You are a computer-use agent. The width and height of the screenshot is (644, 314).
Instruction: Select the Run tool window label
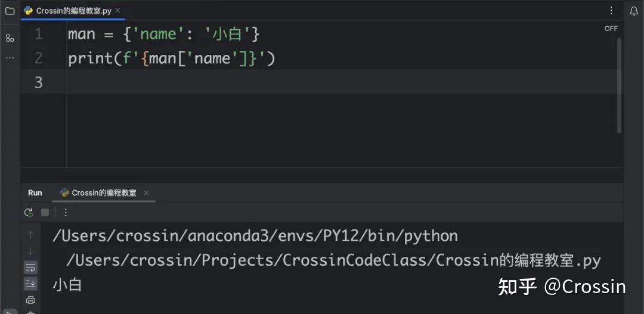click(x=35, y=193)
